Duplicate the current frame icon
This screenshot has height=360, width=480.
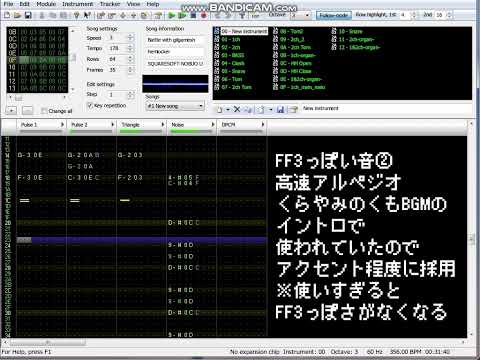coord(144,15)
